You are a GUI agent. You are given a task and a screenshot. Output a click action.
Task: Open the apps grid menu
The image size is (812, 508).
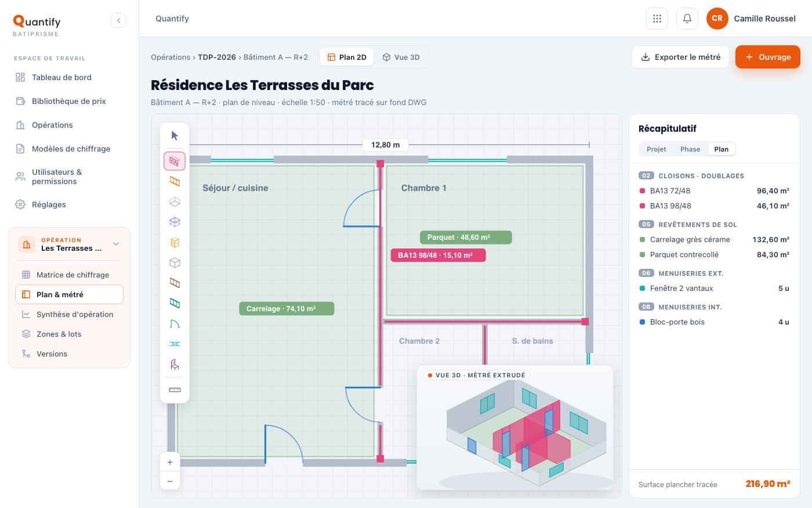[657, 19]
